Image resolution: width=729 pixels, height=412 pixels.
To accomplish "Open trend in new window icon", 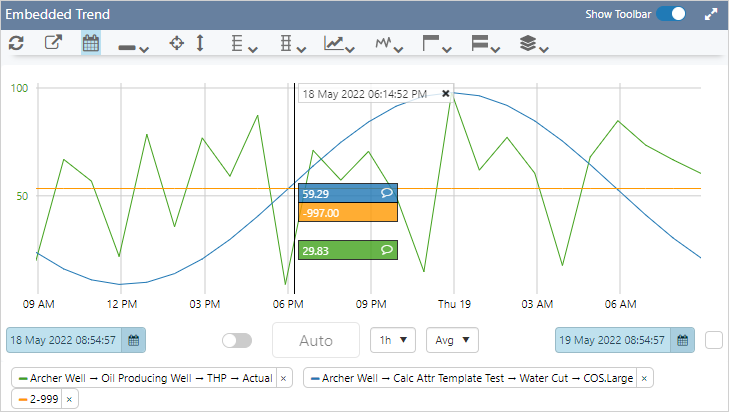I will click(53, 44).
